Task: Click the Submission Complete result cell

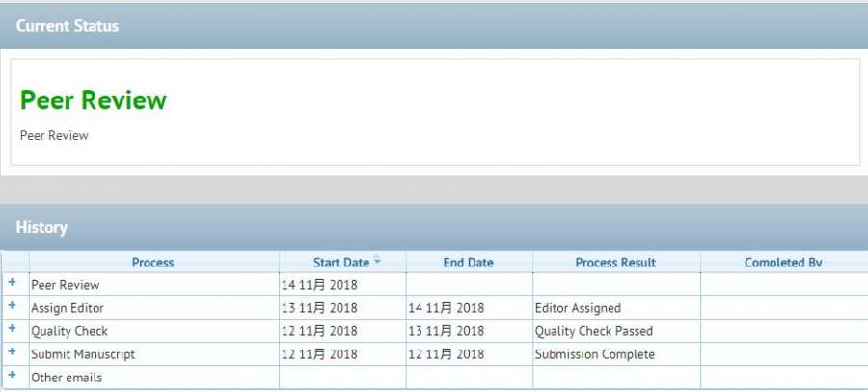Action: point(594,354)
